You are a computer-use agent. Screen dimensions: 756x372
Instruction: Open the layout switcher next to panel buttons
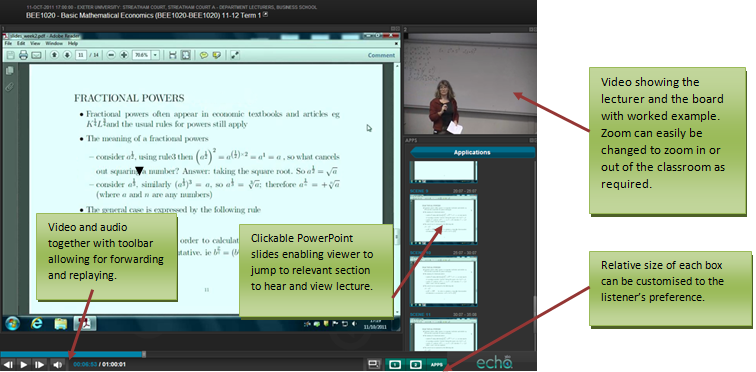pos(374,364)
